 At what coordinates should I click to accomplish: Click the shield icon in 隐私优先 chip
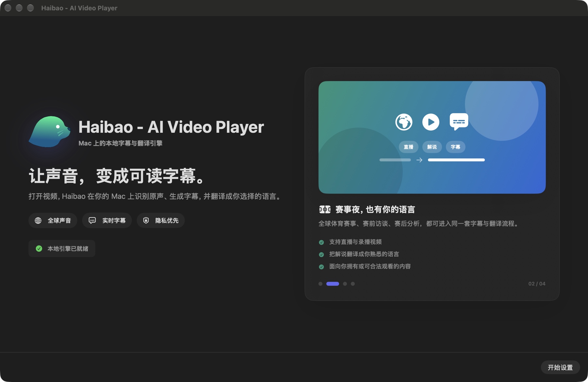pyautogui.click(x=146, y=220)
